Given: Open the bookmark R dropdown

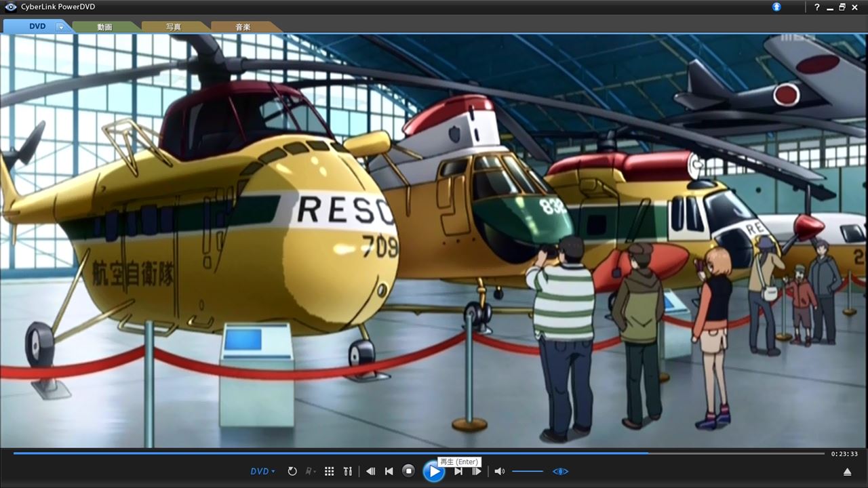Looking at the screenshot, I should pos(311,471).
